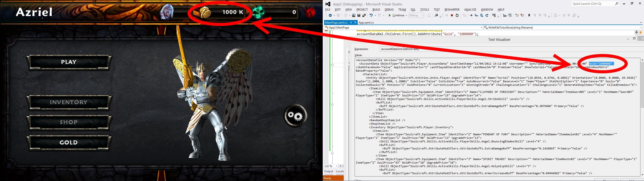Restart the debug session
The width and height of the screenshot is (644, 181).
[457, 16]
